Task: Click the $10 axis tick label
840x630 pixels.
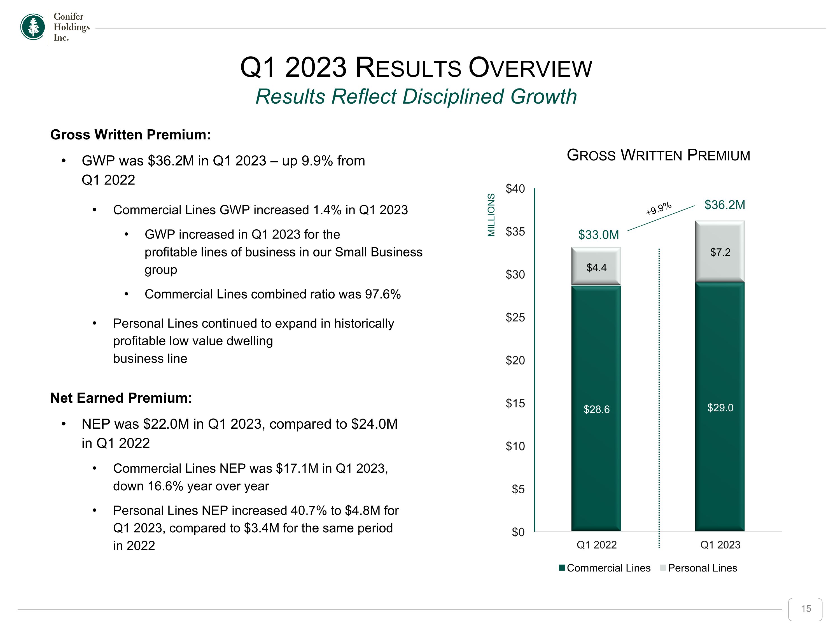Action: click(x=515, y=446)
